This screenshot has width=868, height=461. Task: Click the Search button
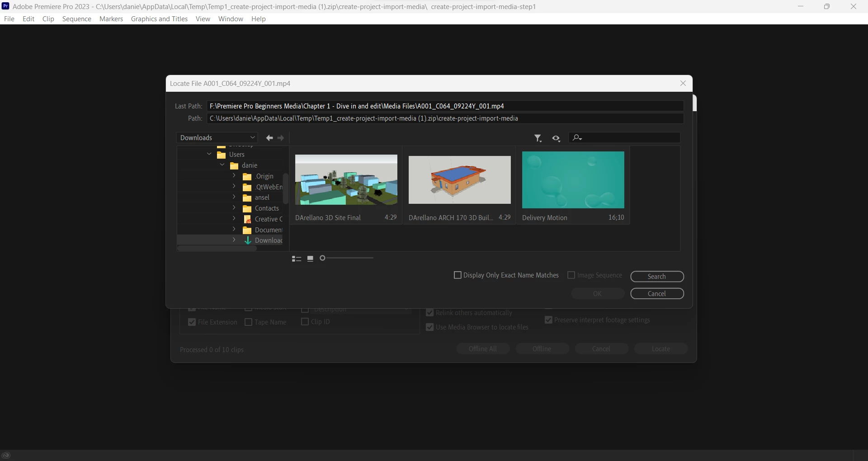click(657, 277)
